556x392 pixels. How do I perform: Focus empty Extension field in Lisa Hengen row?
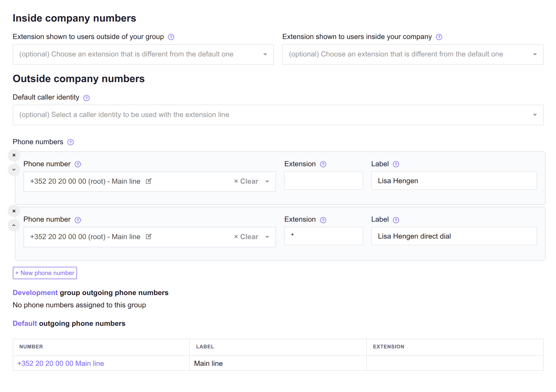(x=323, y=181)
